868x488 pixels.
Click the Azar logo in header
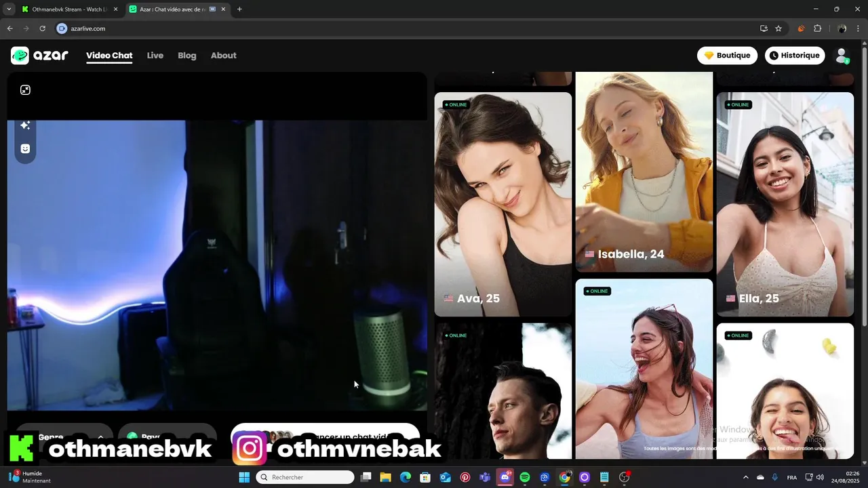(39, 56)
